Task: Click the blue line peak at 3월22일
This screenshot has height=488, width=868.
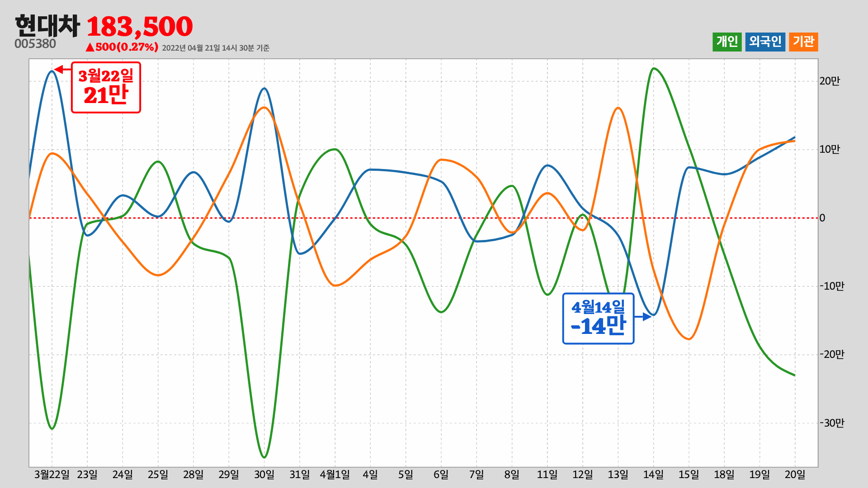Action: (52, 71)
